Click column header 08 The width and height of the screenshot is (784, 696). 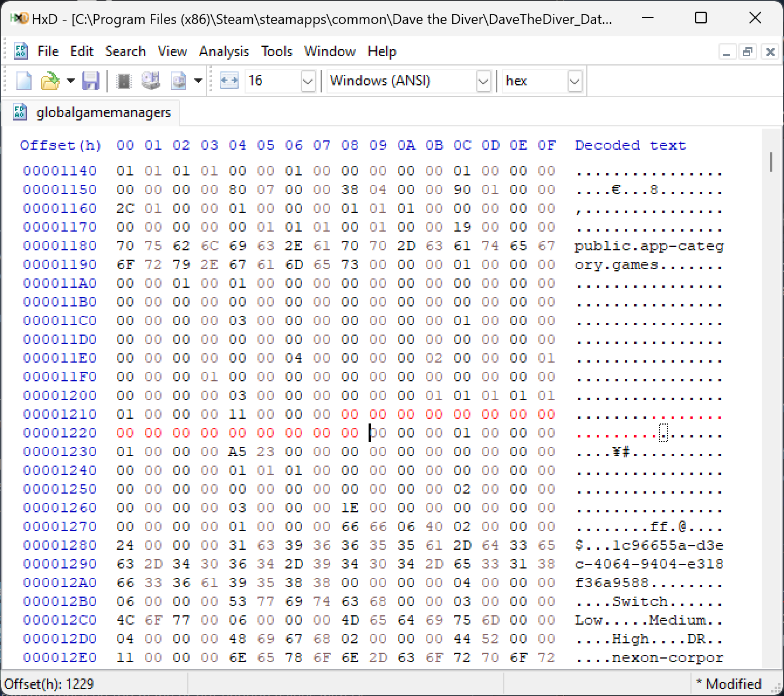point(350,145)
